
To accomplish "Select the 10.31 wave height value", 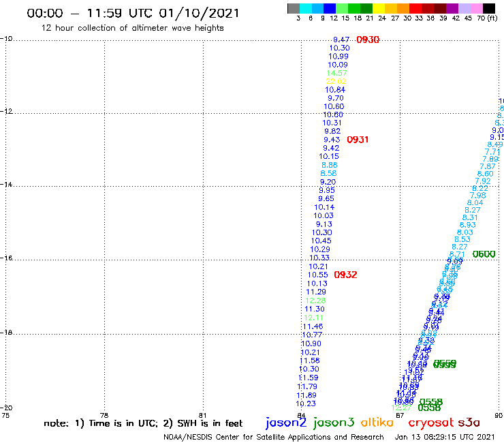I will pyautogui.click(x=332, y=123).
